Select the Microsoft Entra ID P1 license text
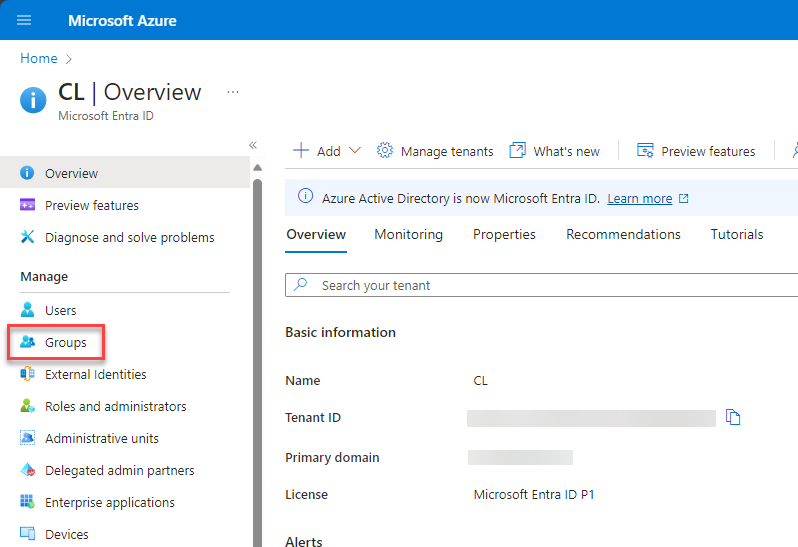798x547 pixels. click(x=534, y=495)
